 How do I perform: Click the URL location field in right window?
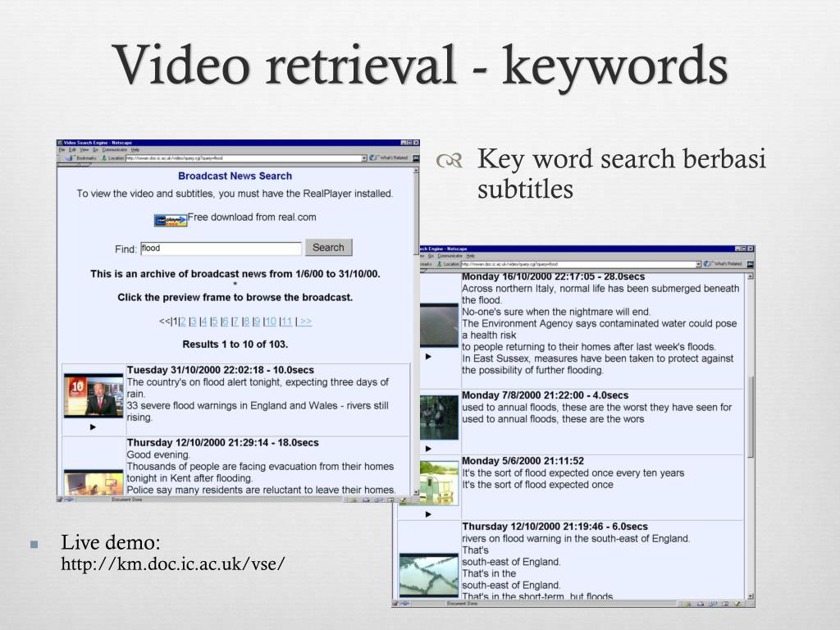point(578,264)
